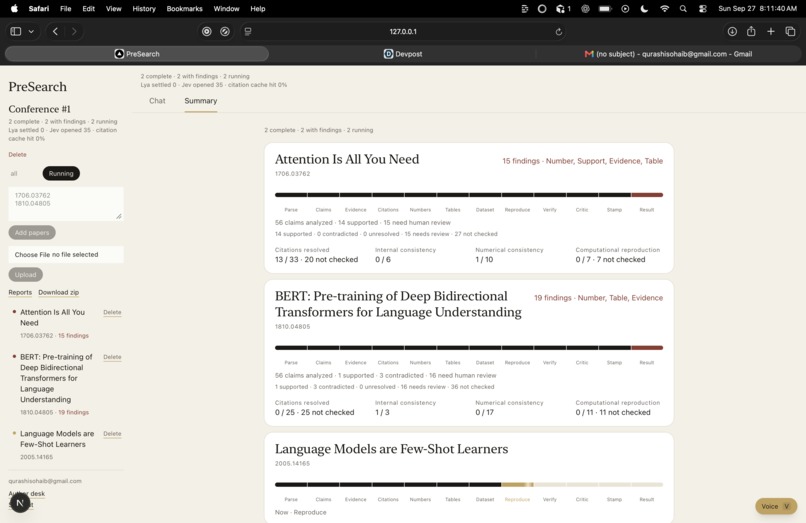Select Language Models are Few-Shot Learners in sidebar
Image resolution: width=806 pixels, height=523 pixels.
(x=57, y=439)
